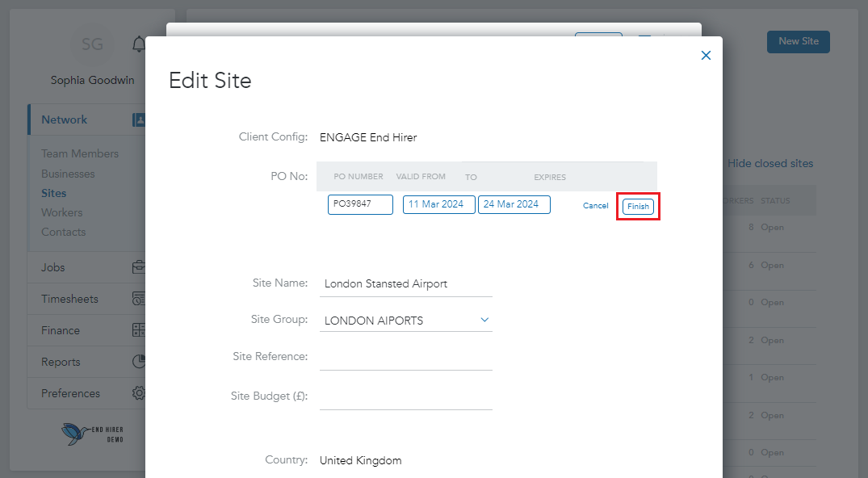Screen dimensions: 868x478
Task: Focus the Site Budget field
Action: (406, 396)
